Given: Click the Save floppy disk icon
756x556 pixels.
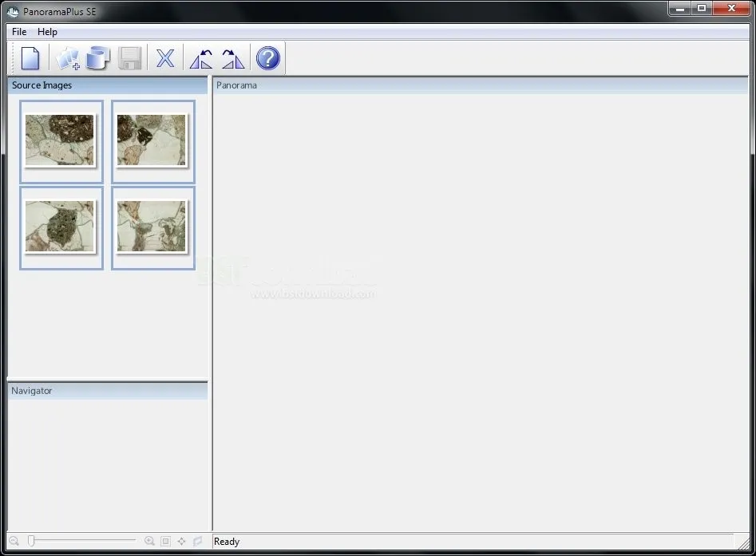Looking at the screenshot, I should (x=130, y=58).
